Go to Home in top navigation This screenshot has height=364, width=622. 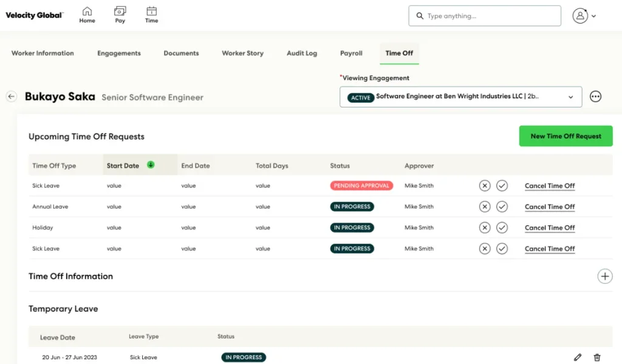point(87,15)
